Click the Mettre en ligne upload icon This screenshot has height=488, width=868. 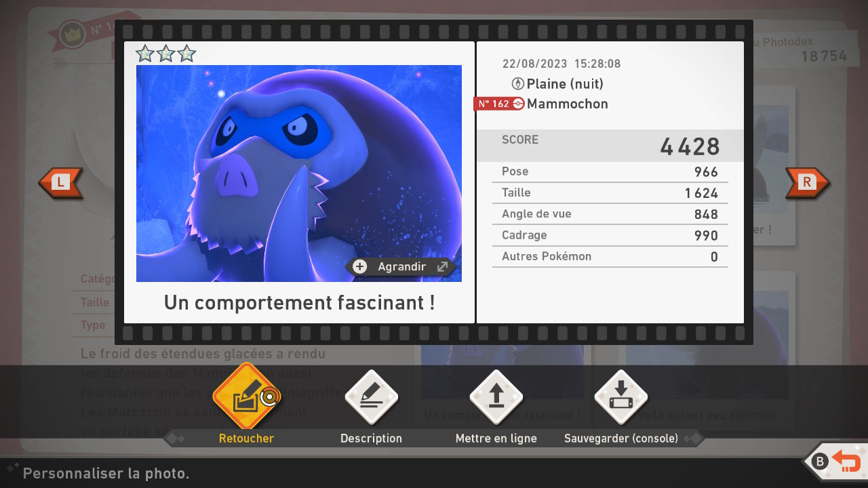pyautogui.click(x=496, y=396)
